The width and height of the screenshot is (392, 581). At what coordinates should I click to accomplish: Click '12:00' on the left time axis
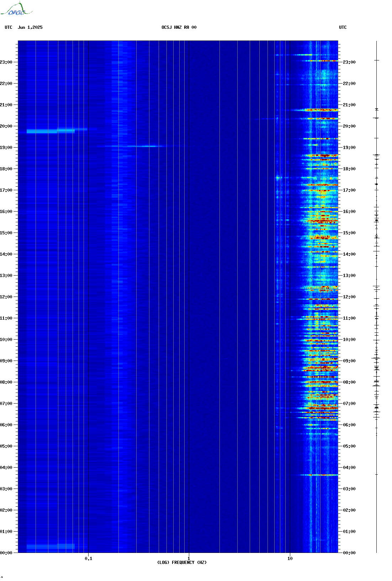click(6, 297)
